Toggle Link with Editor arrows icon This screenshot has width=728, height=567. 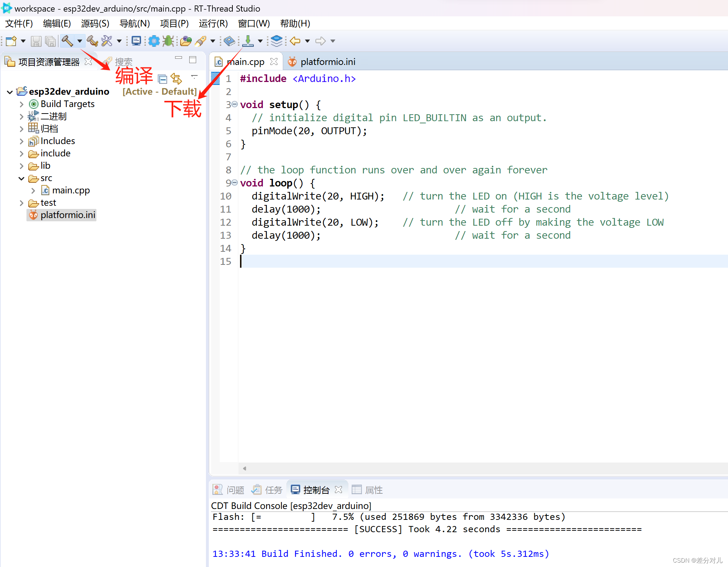click(x=176, y=79)
